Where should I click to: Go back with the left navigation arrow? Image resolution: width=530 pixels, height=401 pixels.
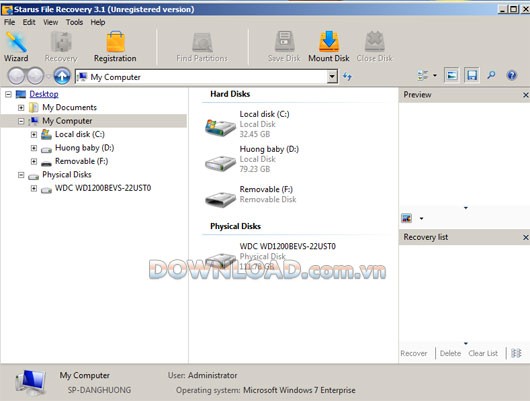coord(16,76)
